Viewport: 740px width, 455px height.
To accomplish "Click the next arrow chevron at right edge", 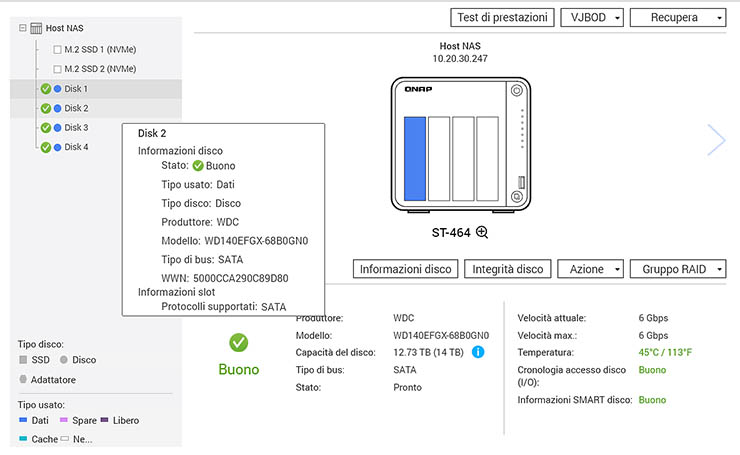I will point(716,140).
